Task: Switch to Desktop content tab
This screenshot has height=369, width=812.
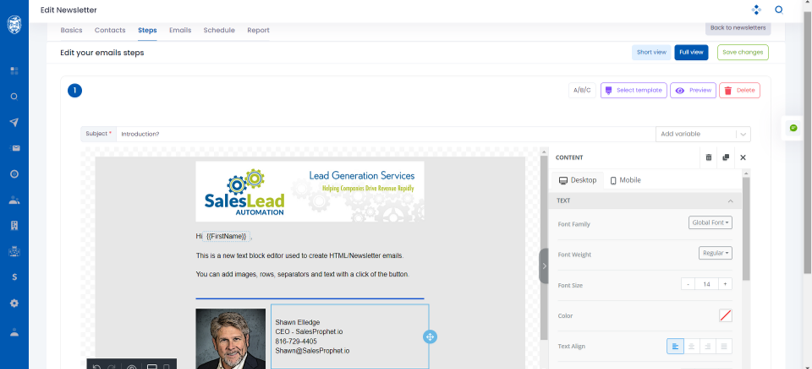Action: pyautogui.click(x=577, y=180)
